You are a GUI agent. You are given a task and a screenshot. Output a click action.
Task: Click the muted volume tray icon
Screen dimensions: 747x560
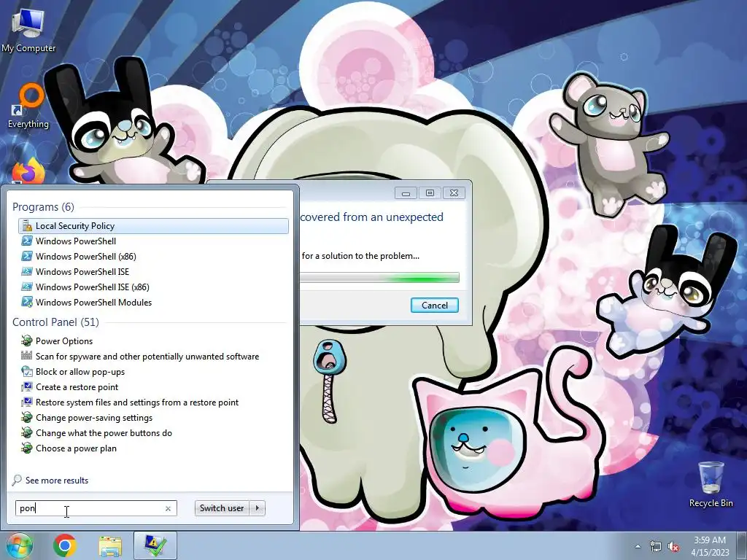point(673,546)
